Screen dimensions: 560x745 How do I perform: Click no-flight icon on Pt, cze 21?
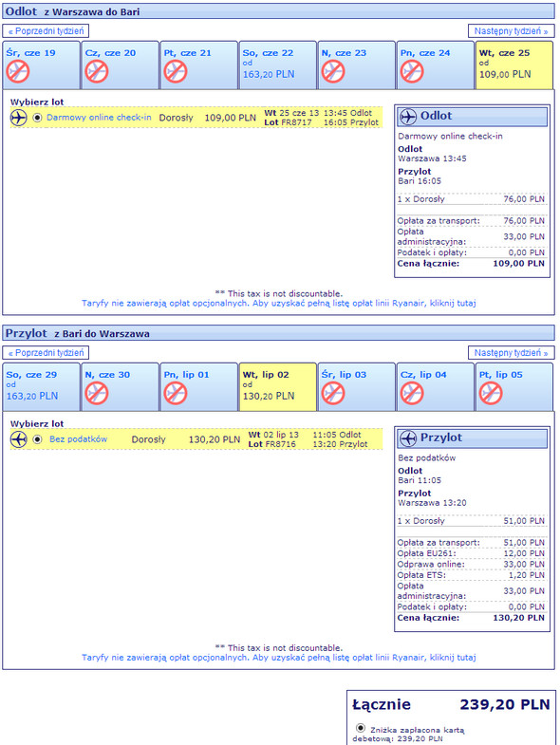point(176,72)
